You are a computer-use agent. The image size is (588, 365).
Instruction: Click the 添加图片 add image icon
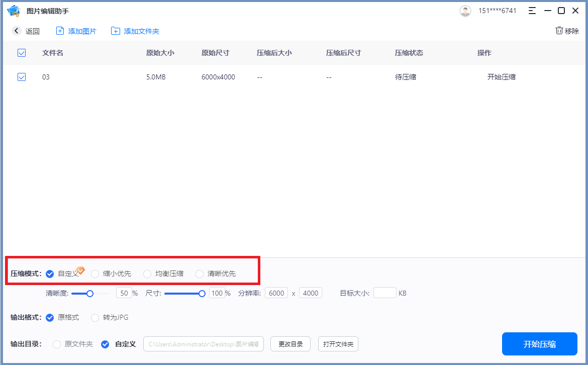60,31
